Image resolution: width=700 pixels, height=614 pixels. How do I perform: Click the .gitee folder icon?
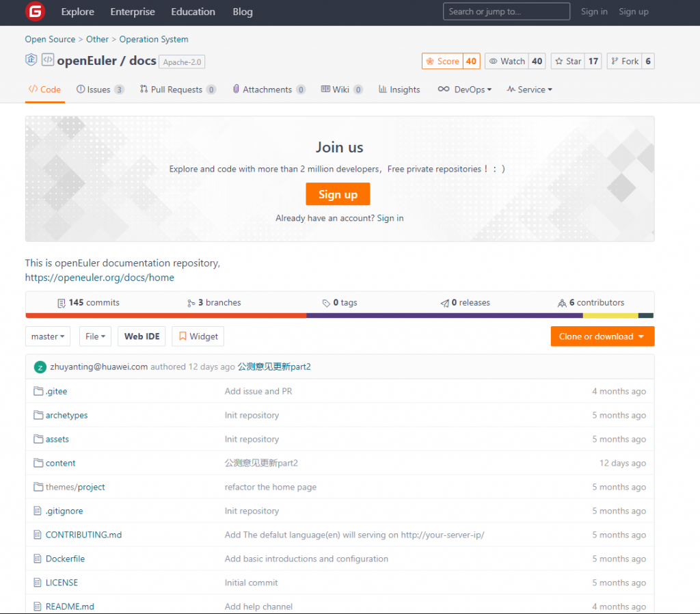(x=38, y=391)
